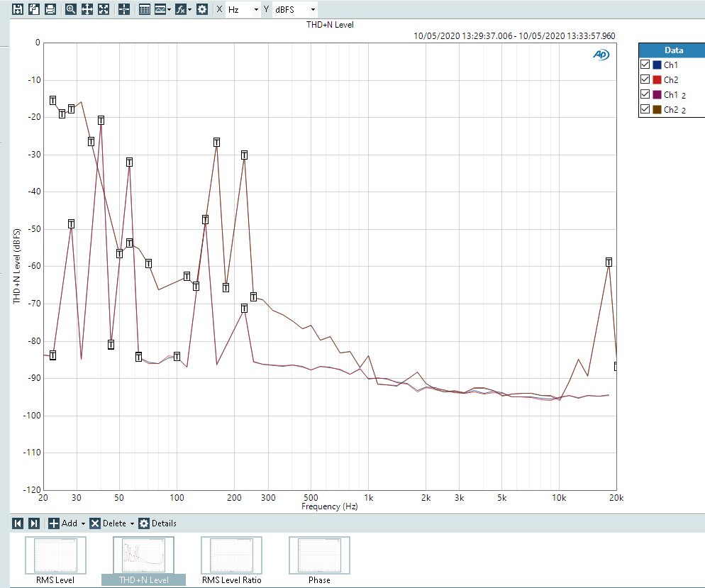The image size is (705, 588).
Task: Click the T marker on the 20k peak
Action: click(609, 262)
